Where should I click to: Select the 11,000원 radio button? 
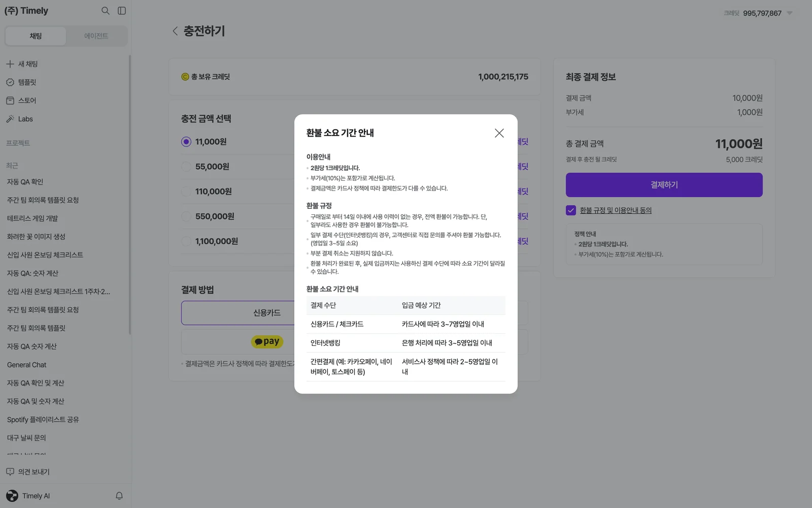186,142
